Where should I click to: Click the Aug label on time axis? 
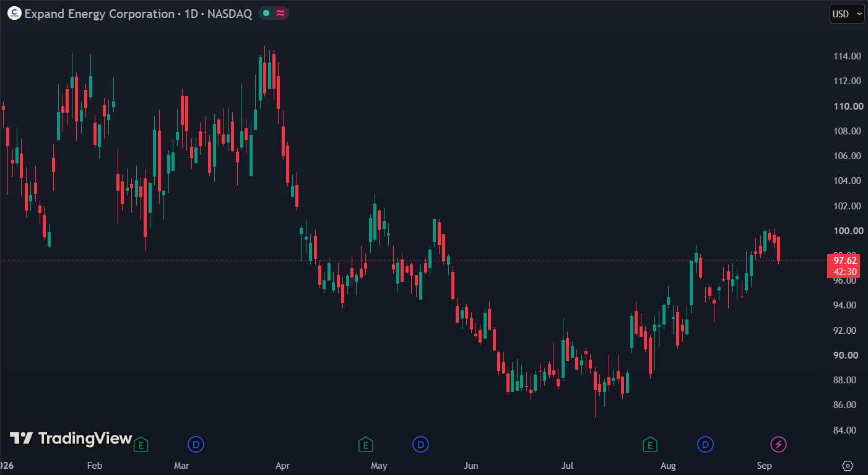[x=668, y=466]
